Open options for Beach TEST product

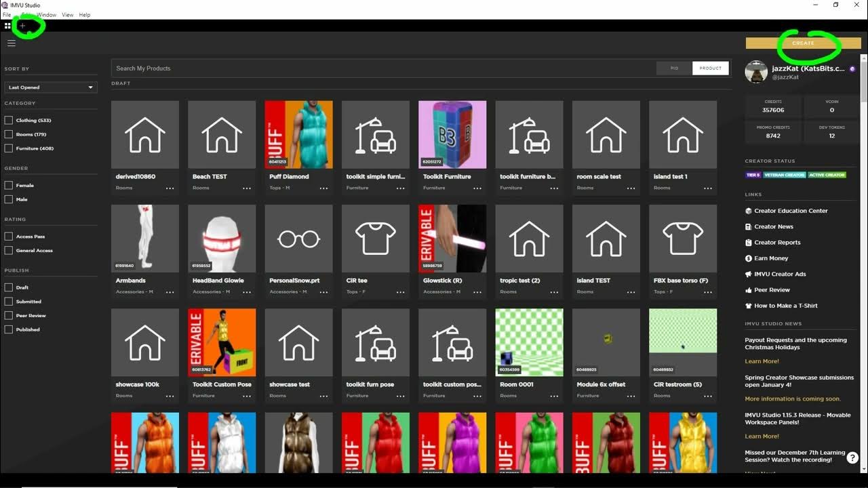tap(247, 188)
